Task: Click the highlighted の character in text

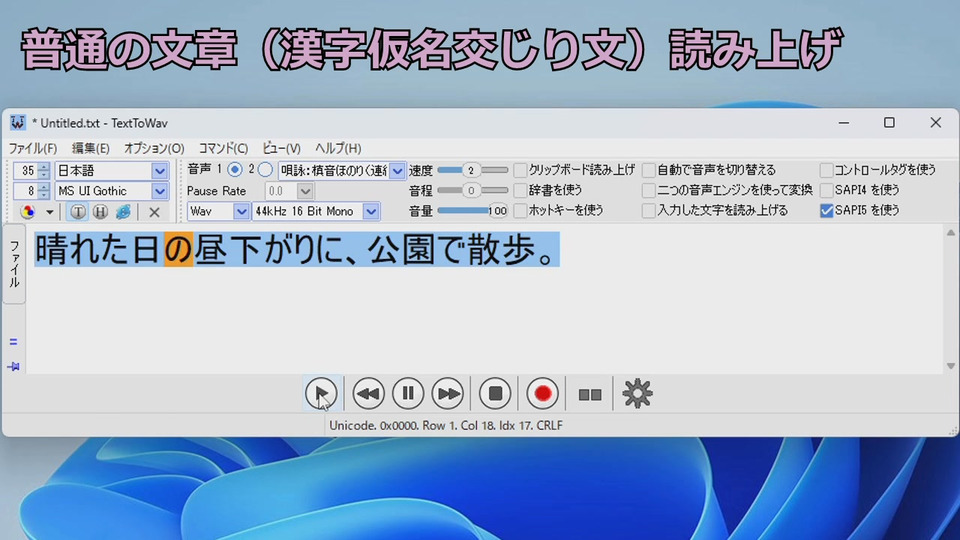Action: pyautogui.click(x=178, y=249)
